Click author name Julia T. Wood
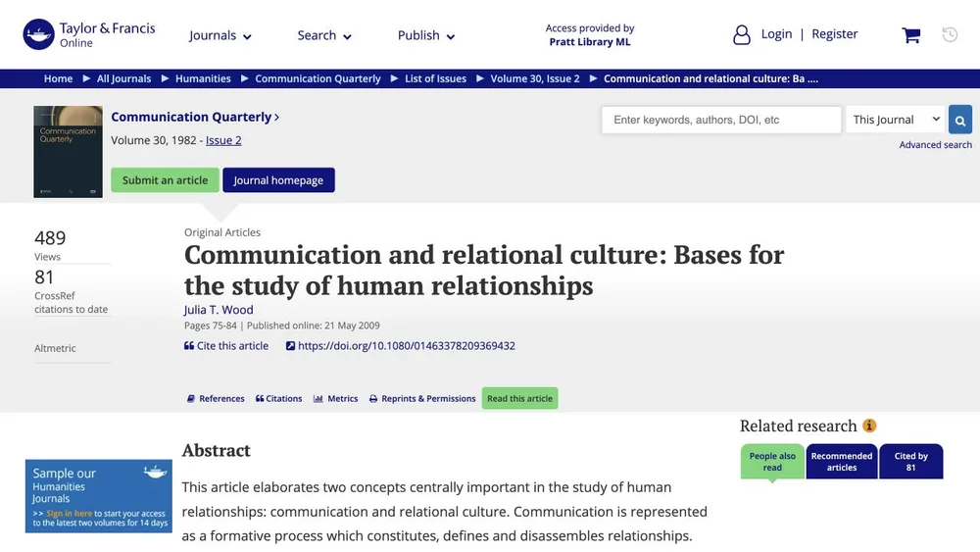The height and width of the screenshot is (552, 980). (219, 310)
